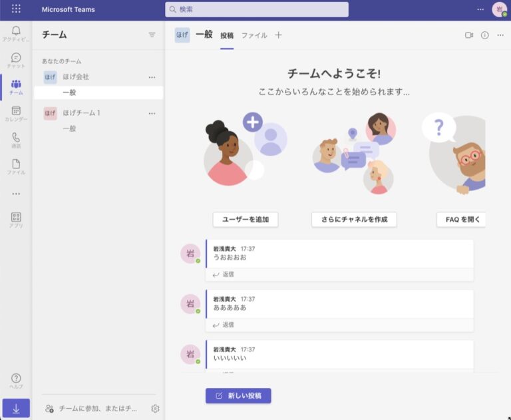Click the FAQ を開く button
The height and width of the screenshot is (420, 511).
coord(461,220)
